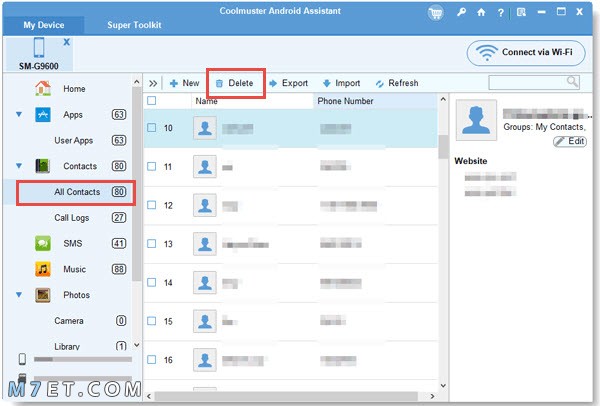
Task: Click the Contacts book icon
Action: pos(42,166)
